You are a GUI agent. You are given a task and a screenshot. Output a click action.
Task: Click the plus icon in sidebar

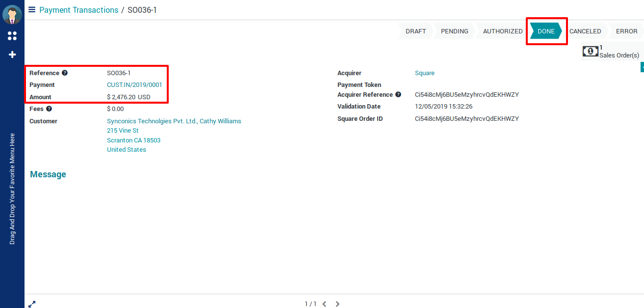pyautogui.click(x=12, y=55)
